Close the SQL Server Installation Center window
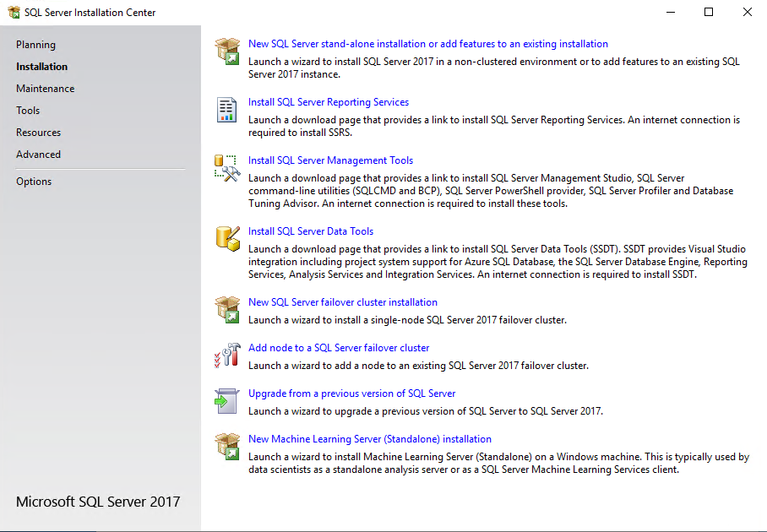This screenshot has width=767, height=532. (747, 12)
